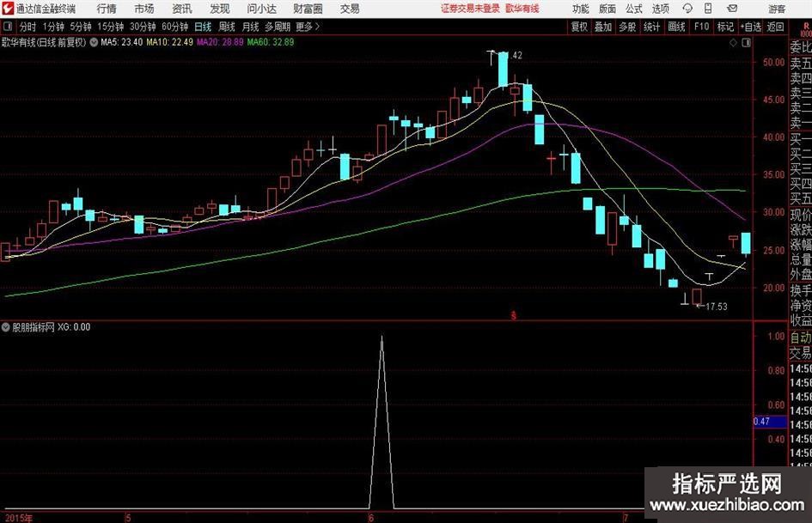
Task: Click the red R 1000 icon
Action: pos(806,29)
